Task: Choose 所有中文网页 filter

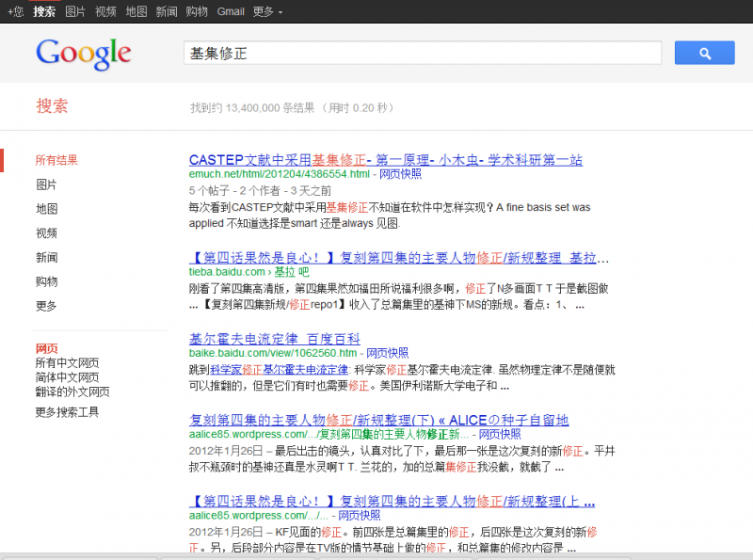Action: tap(67, 363)
